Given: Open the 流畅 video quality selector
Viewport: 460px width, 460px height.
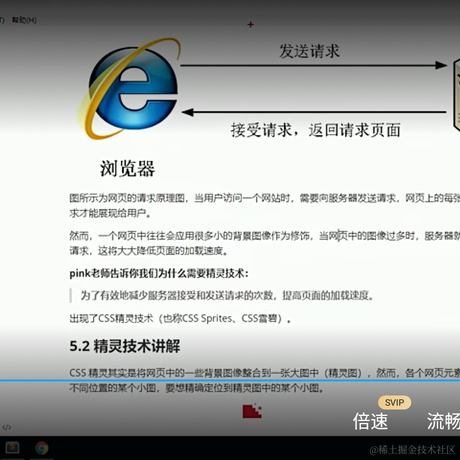Looking at the screenshot, I should [x=443, y=421].
